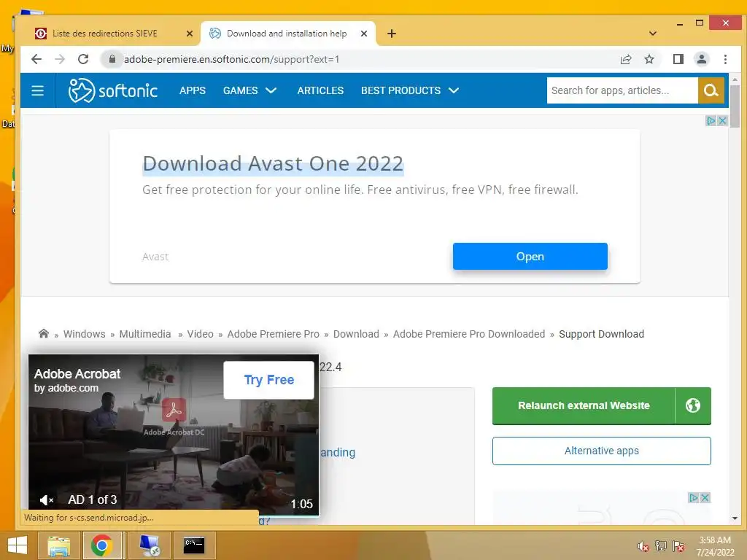Viewport: 747px width, 560px height.
Task: Reload the page with the refresh icon
Action: pos(83,59)
